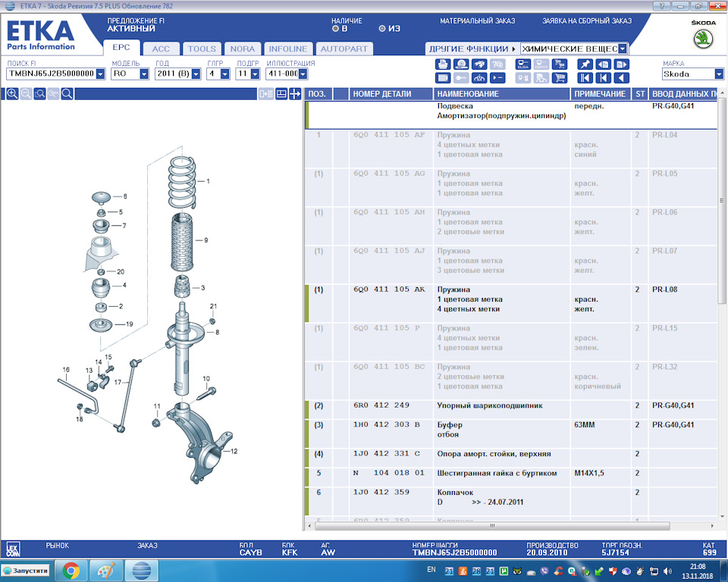Image resolution: width=728 pixels, height=582 pixels.
Task: Select part row 1J0 412 359 Колпачок
Action: tap(512, 501)
